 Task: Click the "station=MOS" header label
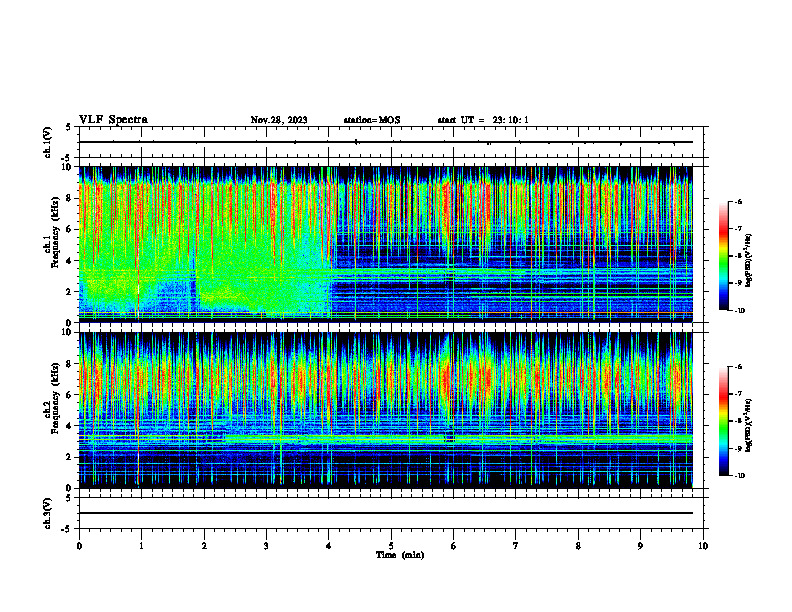point(372,120)
